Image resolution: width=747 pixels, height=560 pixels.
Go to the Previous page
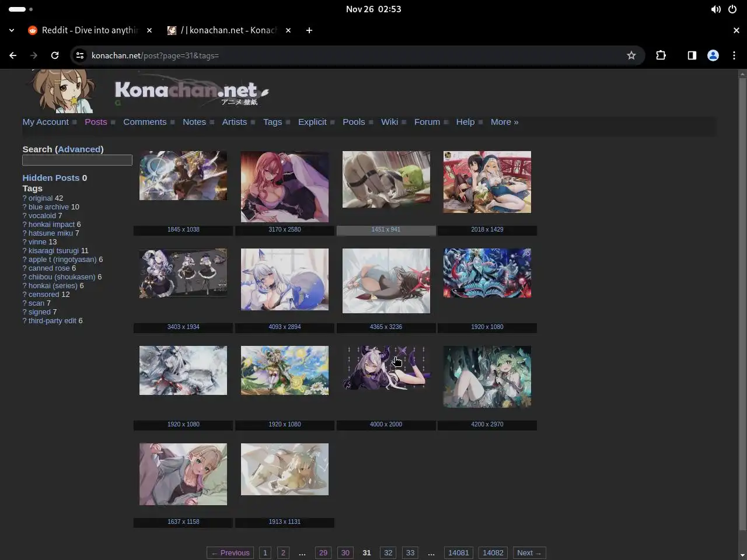point(230,553)
